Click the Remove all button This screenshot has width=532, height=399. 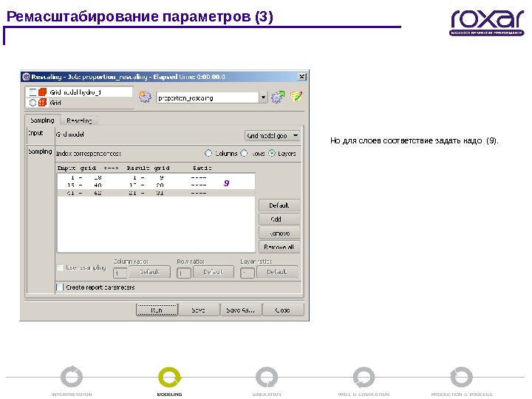(x=279, y=247)
